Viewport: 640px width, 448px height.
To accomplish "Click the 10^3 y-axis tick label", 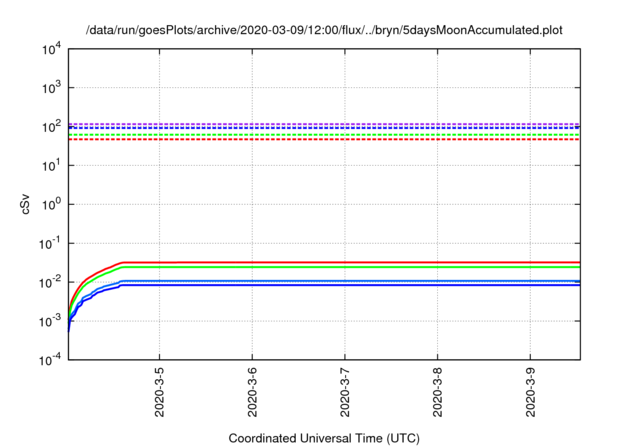I will pyautogui.click(x=51, y=87).
